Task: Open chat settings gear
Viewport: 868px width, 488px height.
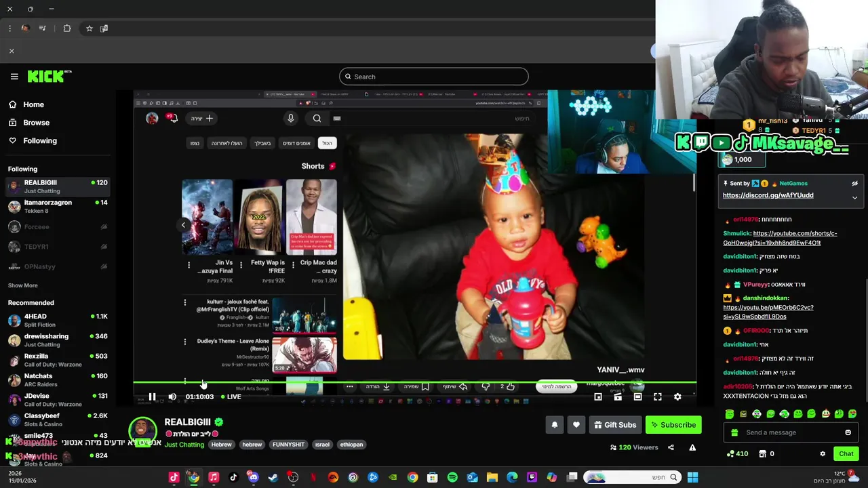Action: tap(823, 453)
